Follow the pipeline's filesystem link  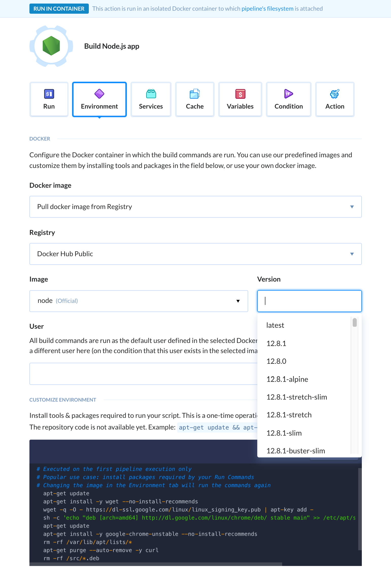(267, 9)
